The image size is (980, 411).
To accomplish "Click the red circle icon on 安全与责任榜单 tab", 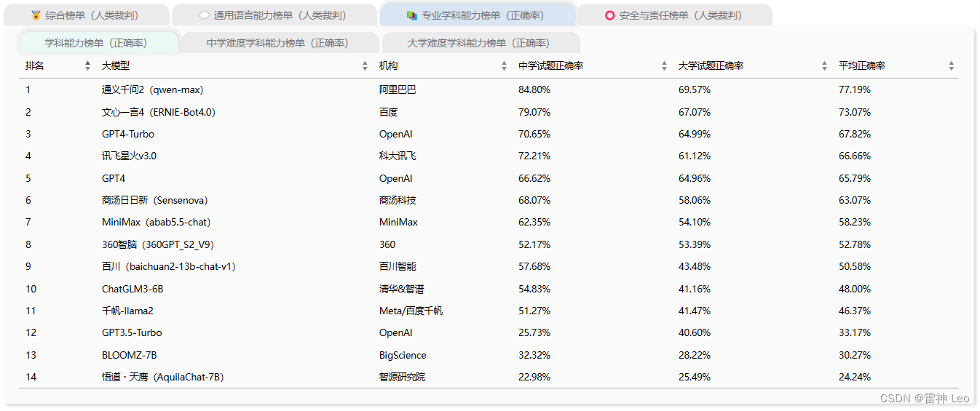I will coord(610,15).
